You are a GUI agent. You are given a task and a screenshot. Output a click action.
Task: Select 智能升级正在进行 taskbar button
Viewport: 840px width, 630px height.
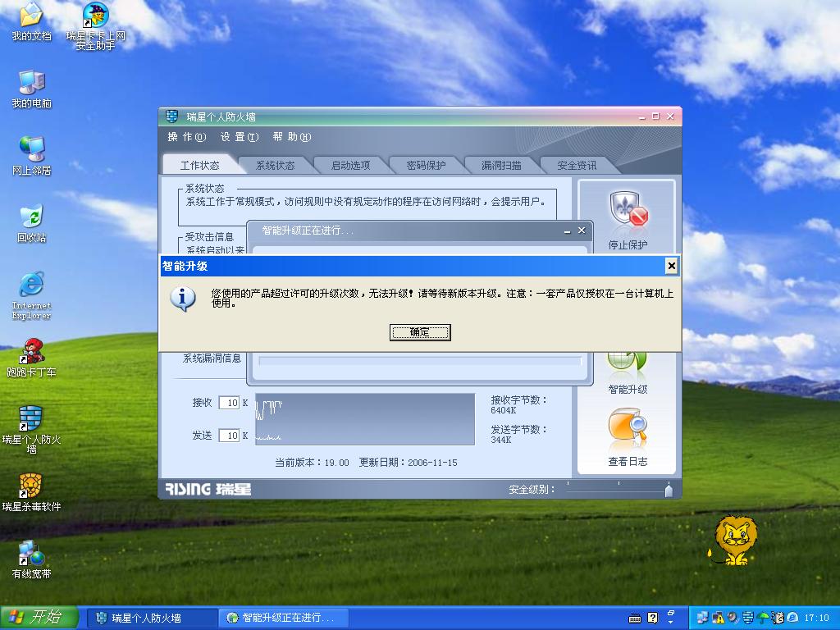click(x=284, y=619)
